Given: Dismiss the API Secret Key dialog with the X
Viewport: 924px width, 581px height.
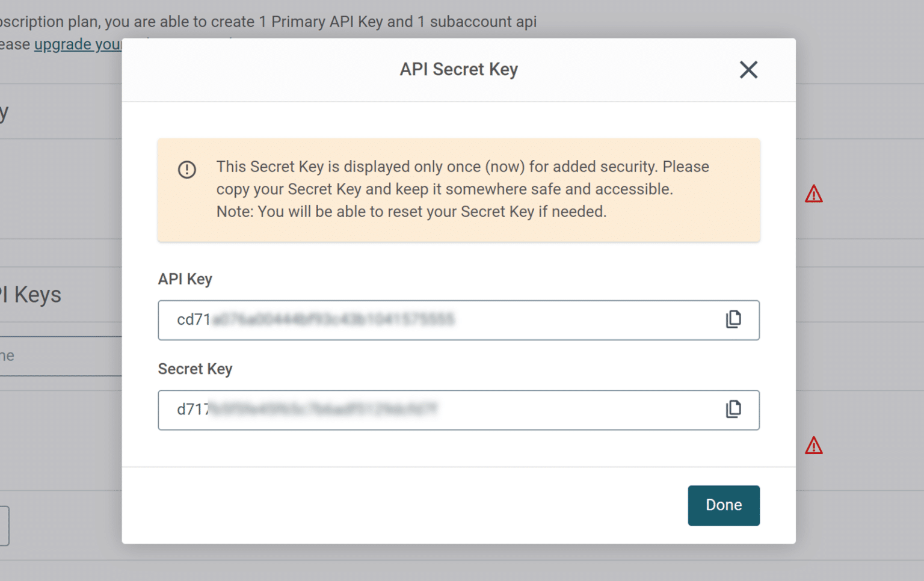Looking at the screenshot, I should click(748, 70).
